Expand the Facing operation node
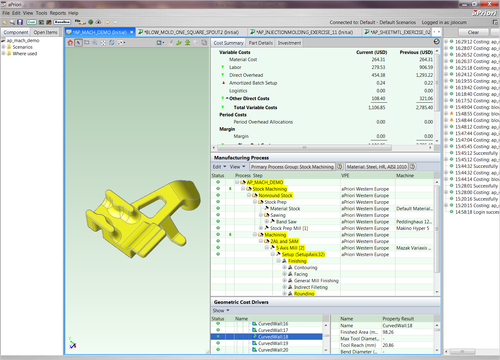The image size is (500, 360). coord(284,274)
